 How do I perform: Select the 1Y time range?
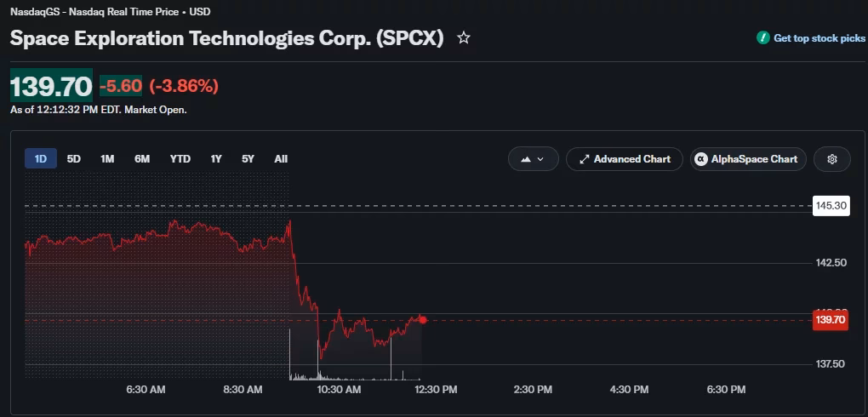click(216, 159)
